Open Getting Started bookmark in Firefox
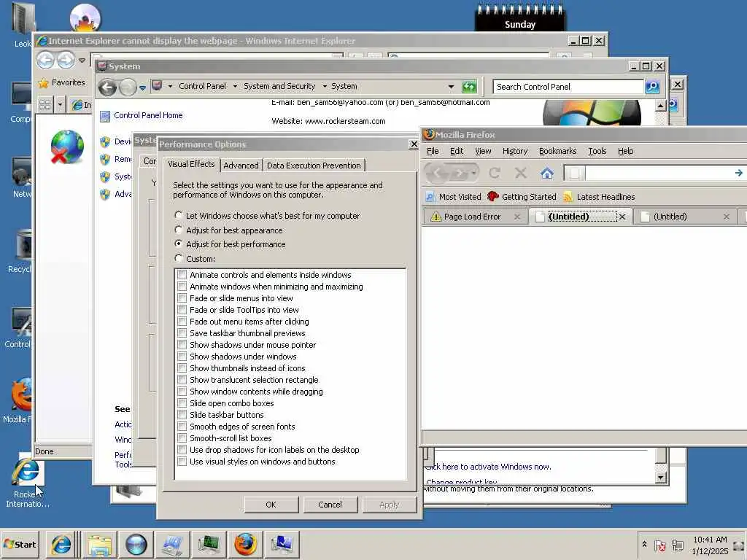Screen dimensions: 747x560 (522, 197)
